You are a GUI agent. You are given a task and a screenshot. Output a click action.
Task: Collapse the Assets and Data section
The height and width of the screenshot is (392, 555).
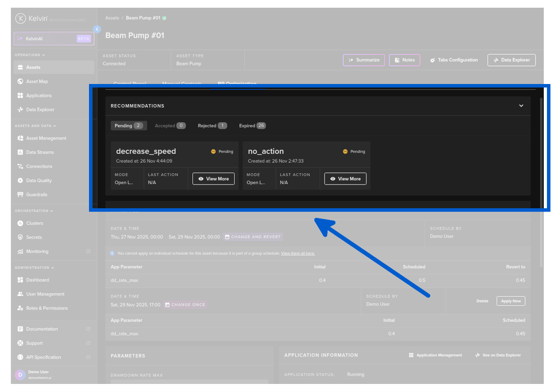tap(35, 126)
